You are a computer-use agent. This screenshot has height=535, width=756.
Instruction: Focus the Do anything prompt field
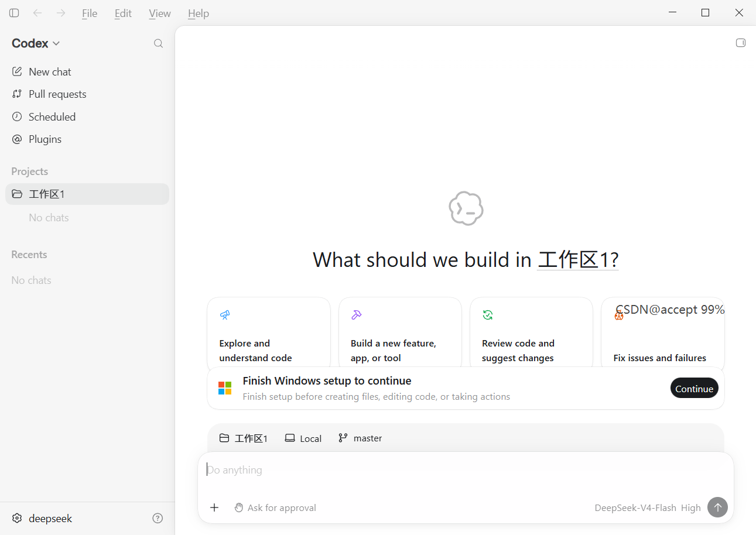466,470
